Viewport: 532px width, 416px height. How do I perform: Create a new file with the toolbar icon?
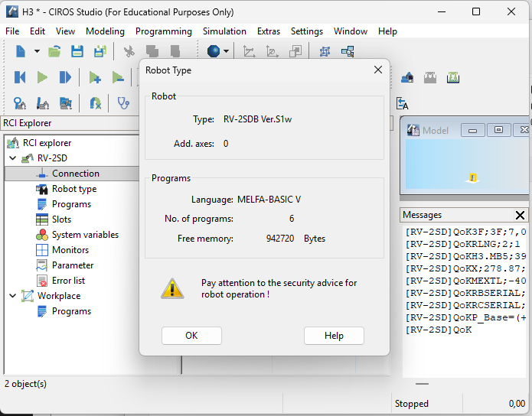[x=21, y=51]
